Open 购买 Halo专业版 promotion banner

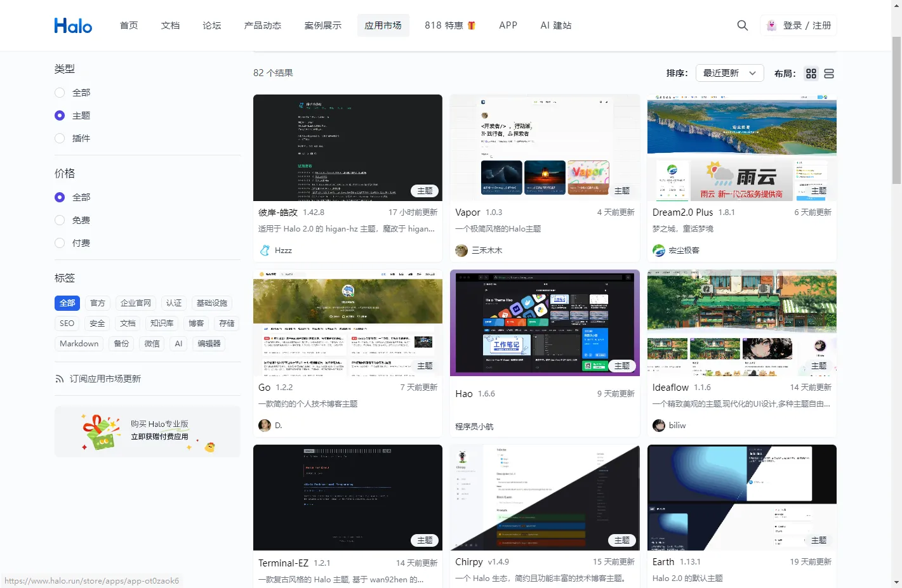pyautogui.click(x=147, y=431)
